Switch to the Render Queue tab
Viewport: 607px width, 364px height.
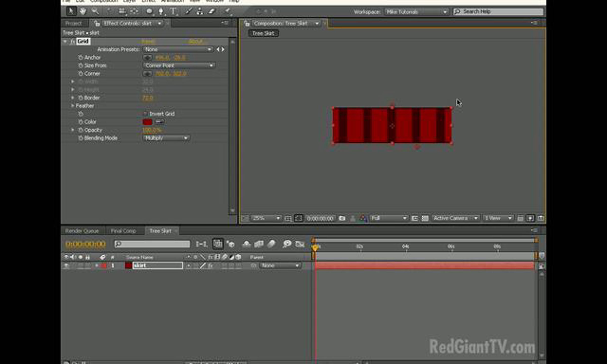point(82,231)
